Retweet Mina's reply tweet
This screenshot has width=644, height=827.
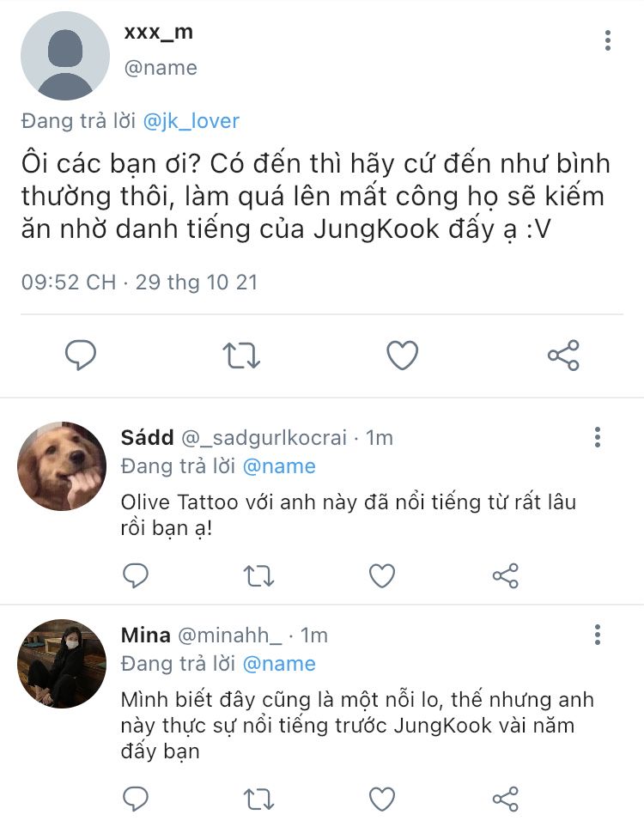point(258,800)
